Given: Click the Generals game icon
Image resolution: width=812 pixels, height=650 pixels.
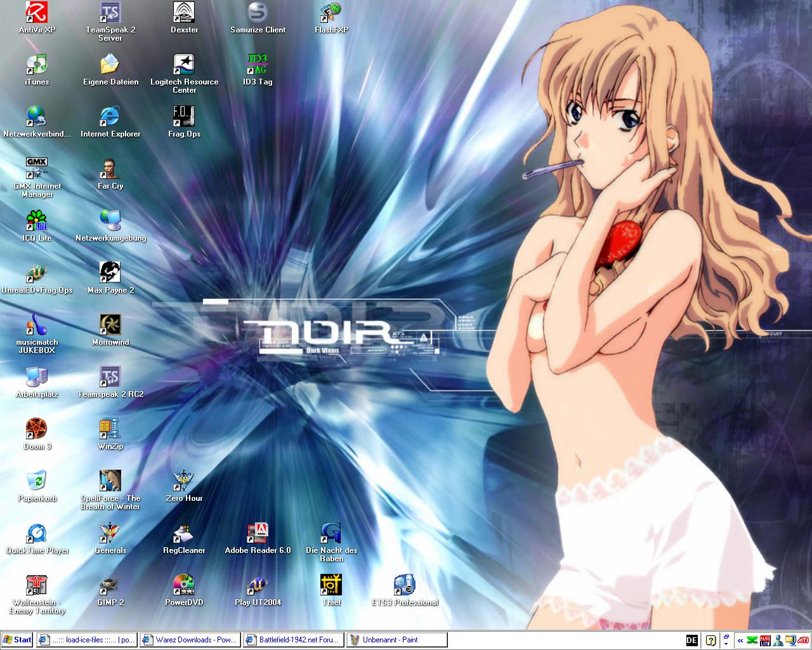Looking at the screenshot, I should click(x=110, y=538).
